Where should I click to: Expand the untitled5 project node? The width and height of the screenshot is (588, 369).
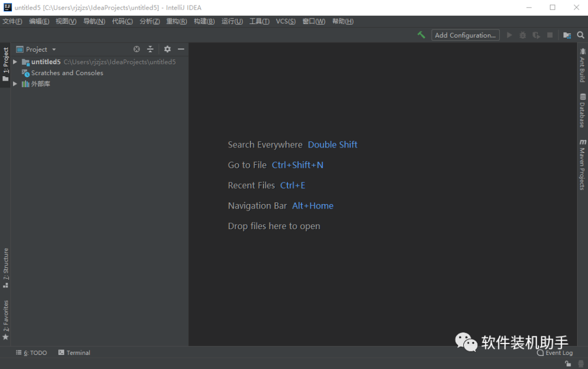pos(15,61)
